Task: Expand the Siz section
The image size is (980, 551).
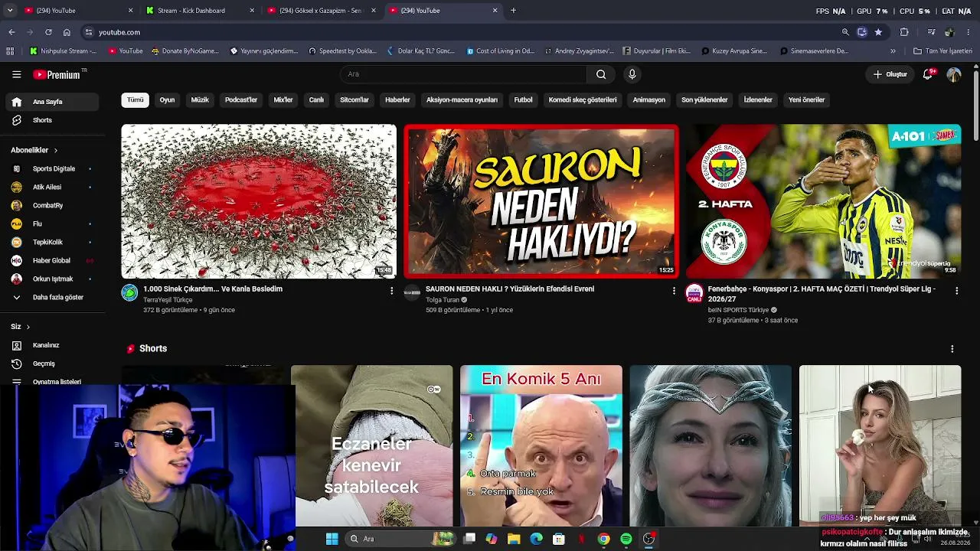Action: tap(21, 327)
